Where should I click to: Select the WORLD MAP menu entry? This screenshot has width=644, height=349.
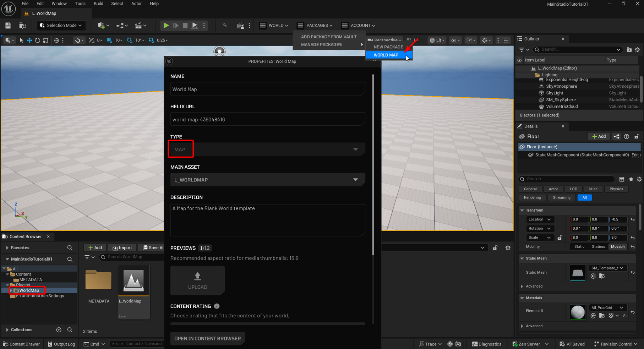pos(389,55)
